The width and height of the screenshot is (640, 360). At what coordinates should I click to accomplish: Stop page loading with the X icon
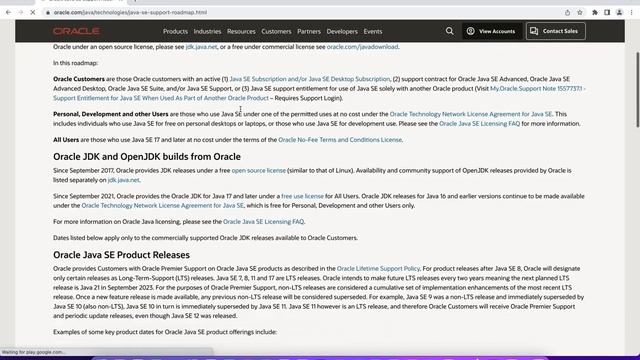[x=33, y=13]
